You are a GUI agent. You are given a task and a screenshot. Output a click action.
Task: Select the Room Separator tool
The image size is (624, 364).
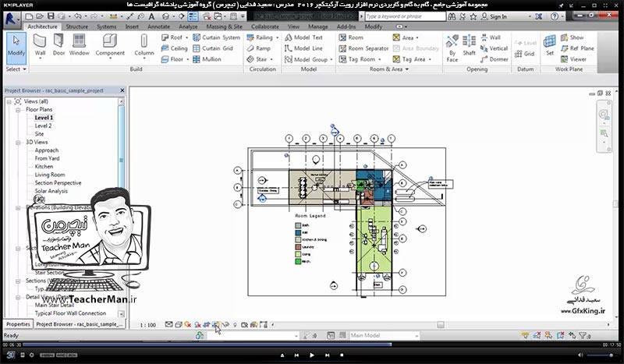[363, 48]
